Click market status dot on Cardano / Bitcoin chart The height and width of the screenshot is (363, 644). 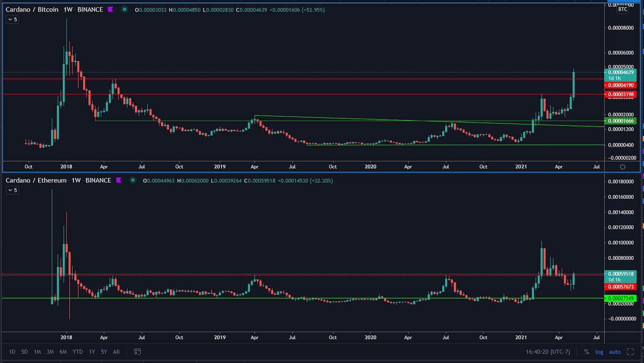click(x=125, y=9)
